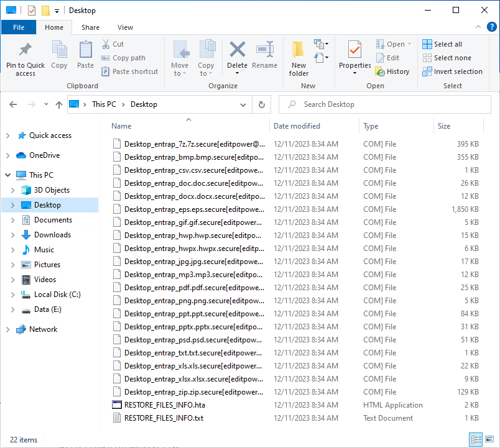Click the Delete X icon
Screen dimensions: 500x448
tap(237, 50)
